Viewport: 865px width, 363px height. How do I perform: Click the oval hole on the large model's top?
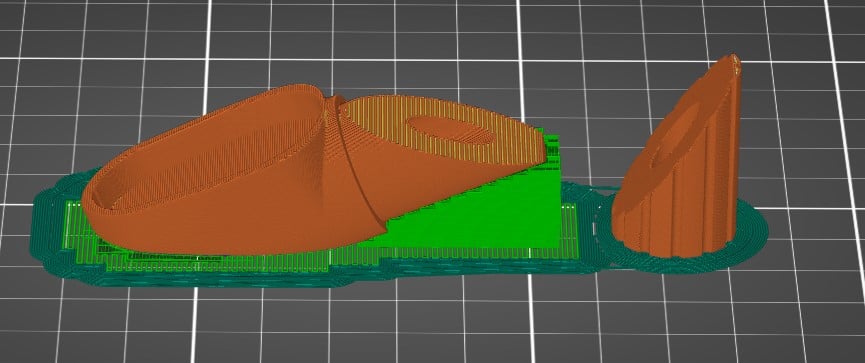pos(451,130)
